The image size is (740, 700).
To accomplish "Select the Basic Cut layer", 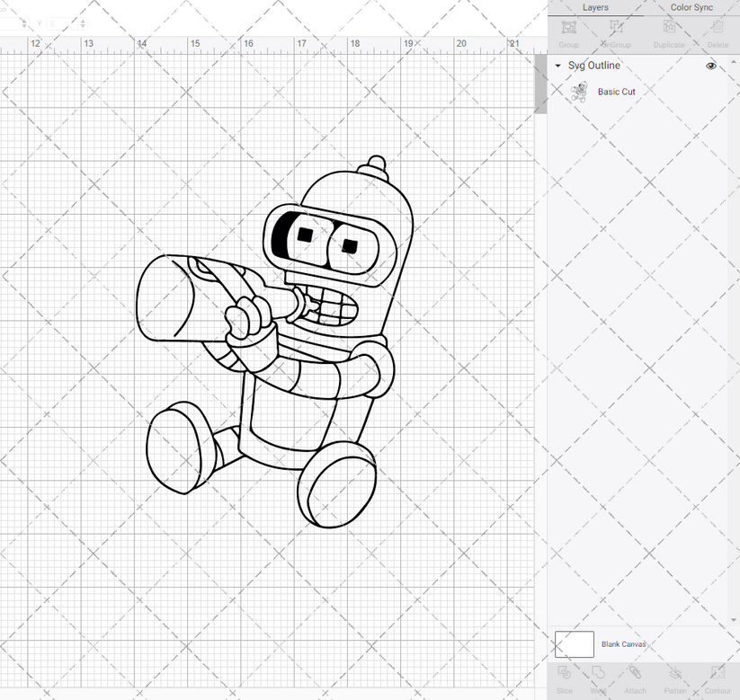I will 616,92.
